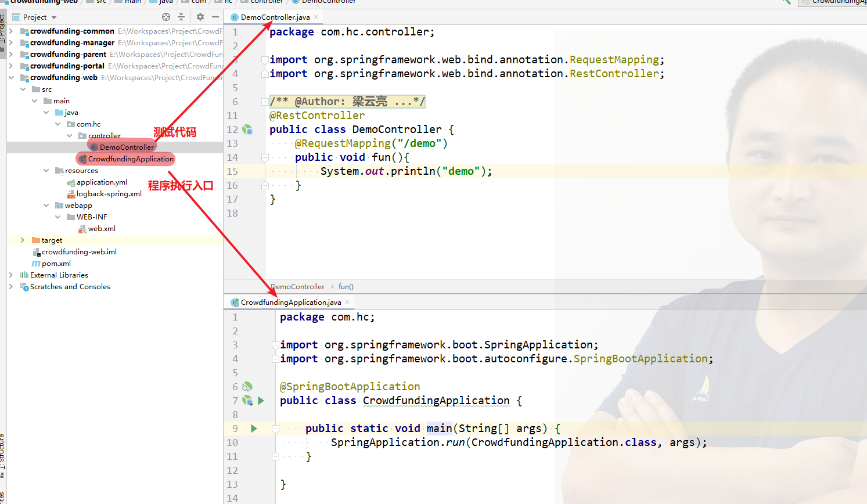Expand the crowdfunding-parent module

click(11, 54)
